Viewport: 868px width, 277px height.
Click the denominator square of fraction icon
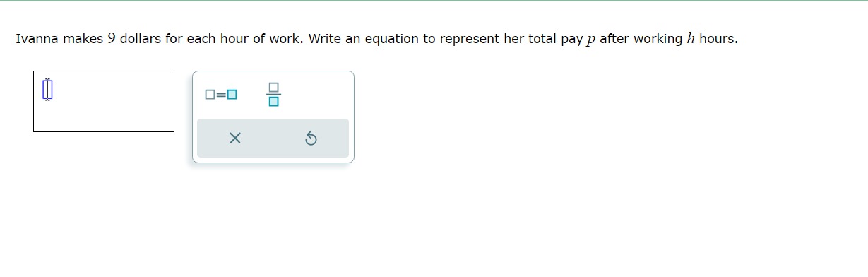[x=273, y=102]
